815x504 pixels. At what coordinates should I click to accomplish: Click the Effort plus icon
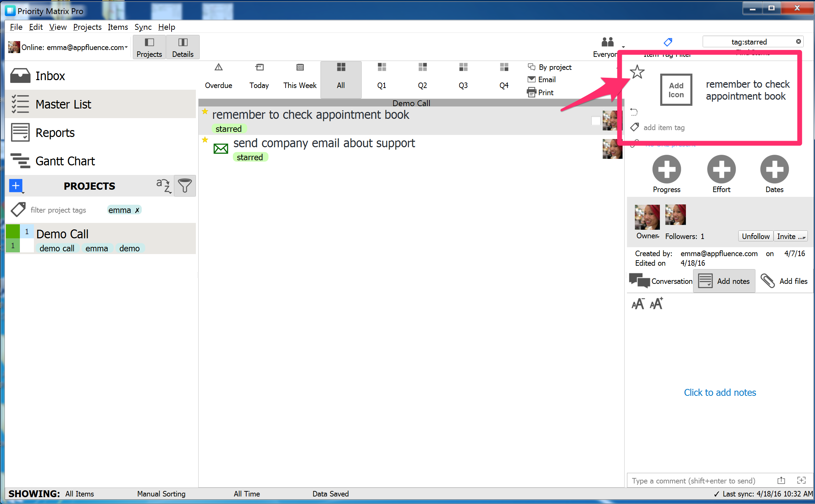[x=721, y=169]
